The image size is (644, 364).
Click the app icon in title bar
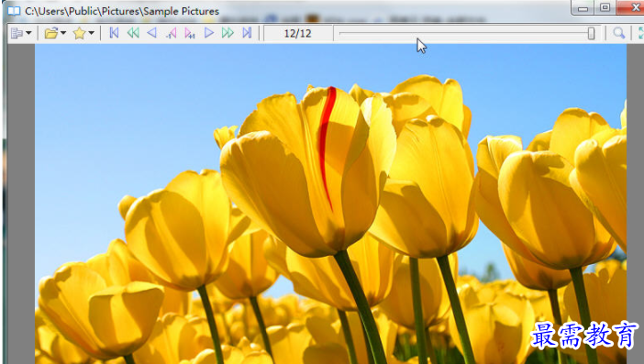click(14, 11)
